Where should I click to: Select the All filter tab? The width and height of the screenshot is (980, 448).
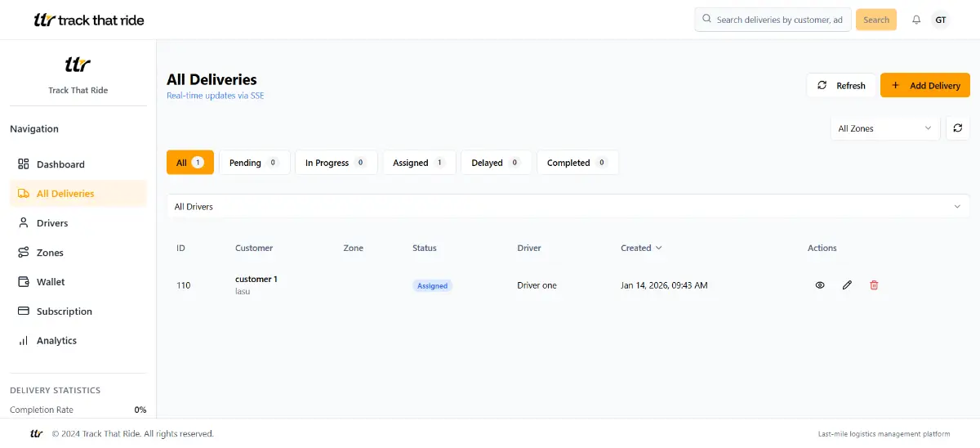[190, 163]
